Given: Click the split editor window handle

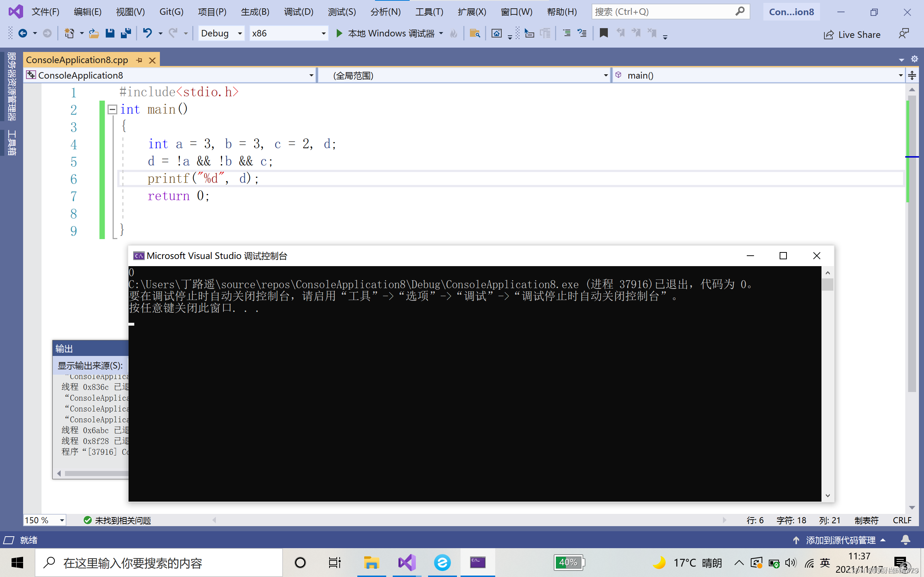Looking at the screenshot, I should [912, 75].
